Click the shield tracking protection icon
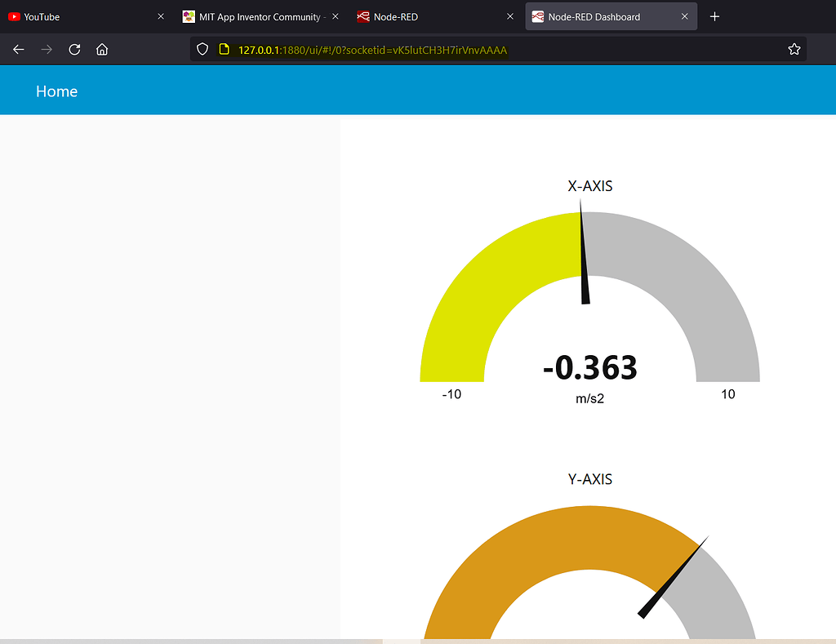The width and height of the screenshot is (836, 644). pyautogui.click(x=203, y=50)
